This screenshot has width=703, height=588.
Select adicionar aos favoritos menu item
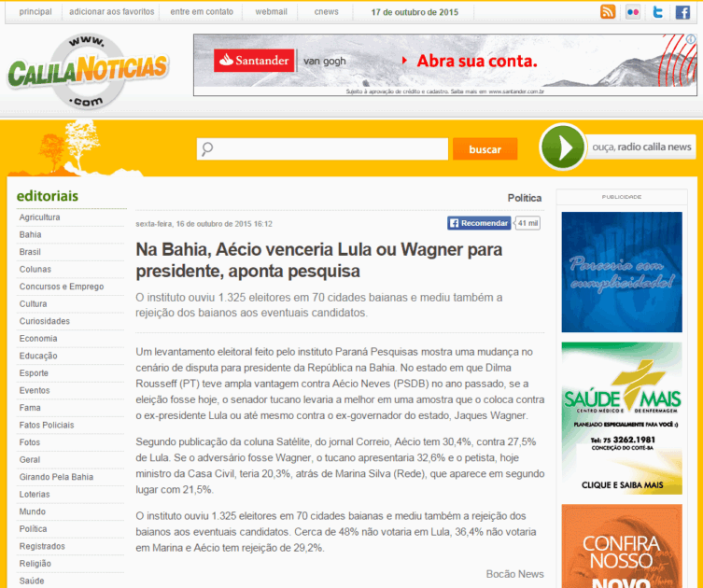[111, 12]
